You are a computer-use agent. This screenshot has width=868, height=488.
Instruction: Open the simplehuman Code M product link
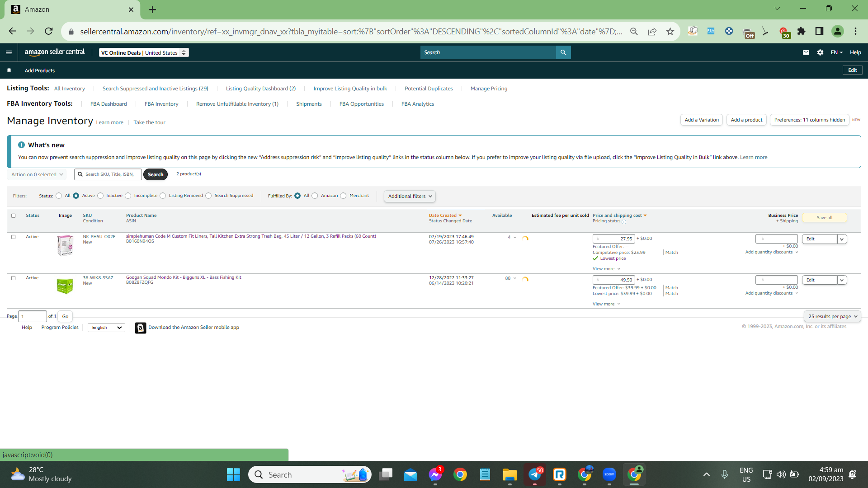coord(251,236)
